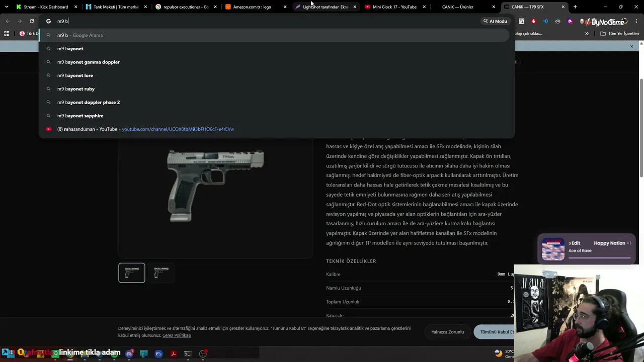The width and height of the screenshot is (644, 362).
Task: Open the blue round app on taskbar
Action: 158,353
